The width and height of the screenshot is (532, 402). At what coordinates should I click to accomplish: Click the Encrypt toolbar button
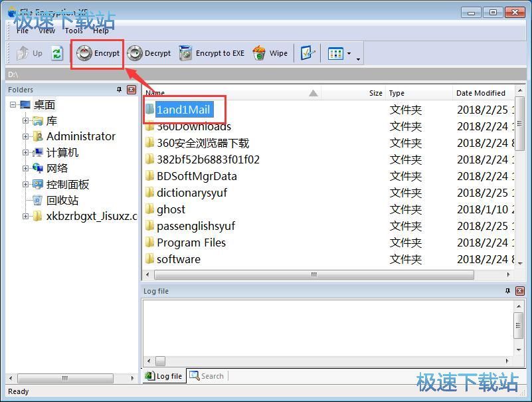98,53
